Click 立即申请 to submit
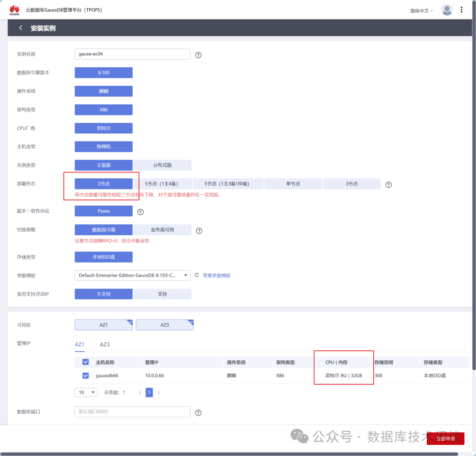This screenshot has height=456, width=476. point(445,439)
